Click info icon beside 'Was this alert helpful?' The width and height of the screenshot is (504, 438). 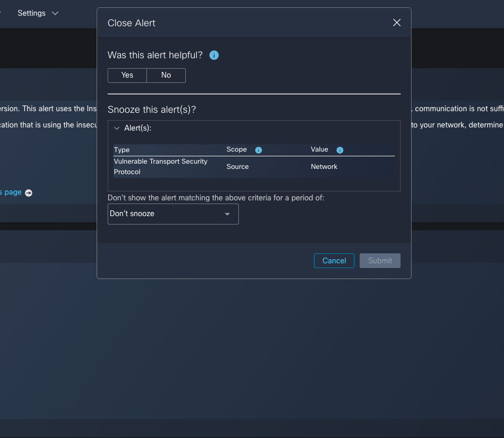click(214, 55)
